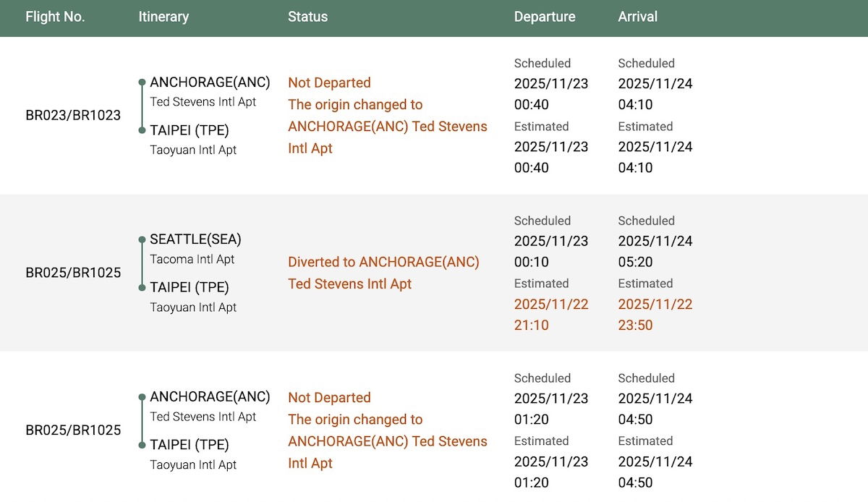Select the scheduled arrival time 05:20
Screen dimensions: 868x502
coord(636,263)
